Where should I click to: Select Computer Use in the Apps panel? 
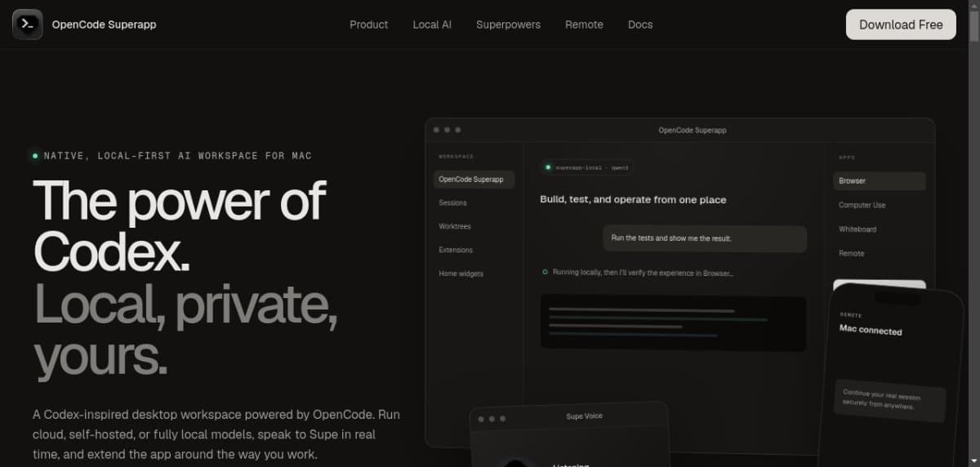(862, 205)
